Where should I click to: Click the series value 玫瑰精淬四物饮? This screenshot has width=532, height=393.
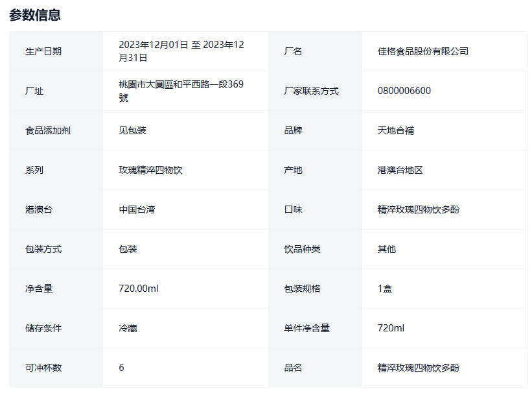tap(150, 170)
